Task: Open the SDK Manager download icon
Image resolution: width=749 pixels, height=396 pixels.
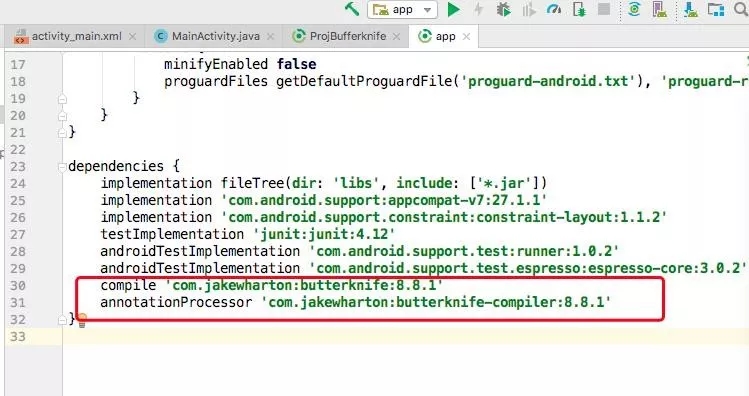Action: coord(690,10)
